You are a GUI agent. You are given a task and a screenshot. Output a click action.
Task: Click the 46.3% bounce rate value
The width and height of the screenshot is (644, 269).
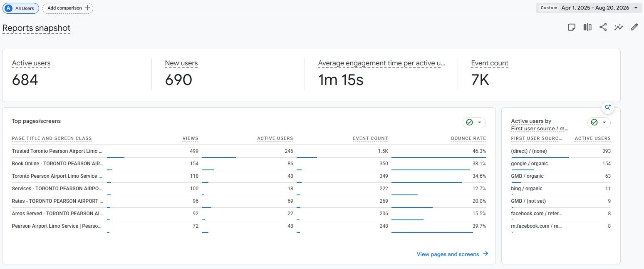(479, 151)
